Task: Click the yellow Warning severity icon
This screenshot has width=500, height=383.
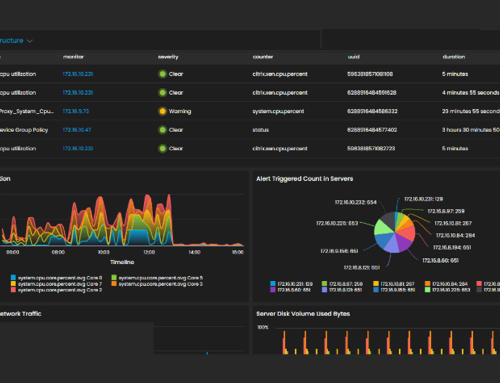Action: [x=162, y=111]
